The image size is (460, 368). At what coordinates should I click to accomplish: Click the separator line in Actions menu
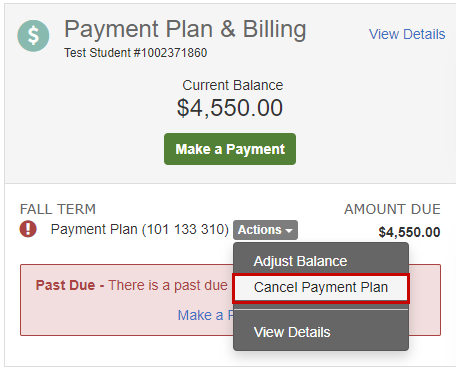[x=321, y=310]
